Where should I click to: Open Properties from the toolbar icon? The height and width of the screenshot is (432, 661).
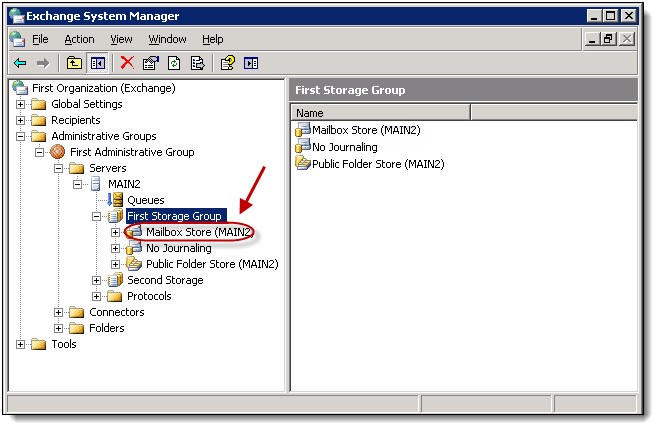point(150,64)
